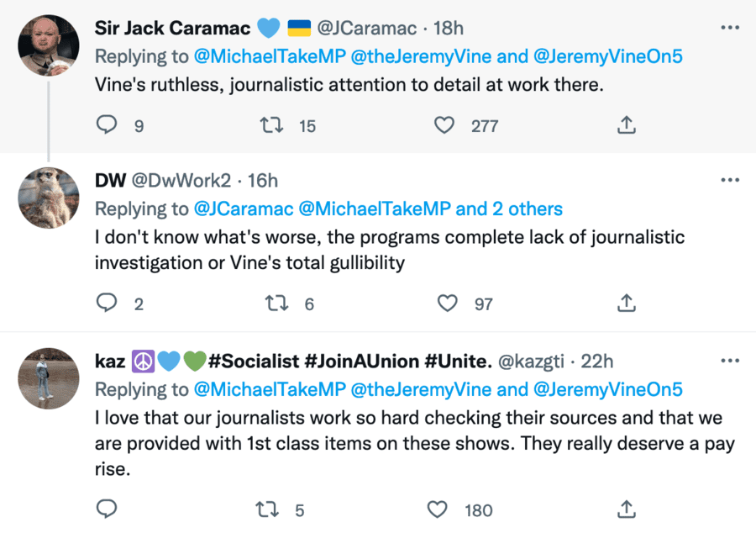Retweet kaz's tweet about journalists
The height and width of the screenshot is (533, 756).
pos(266,509)
